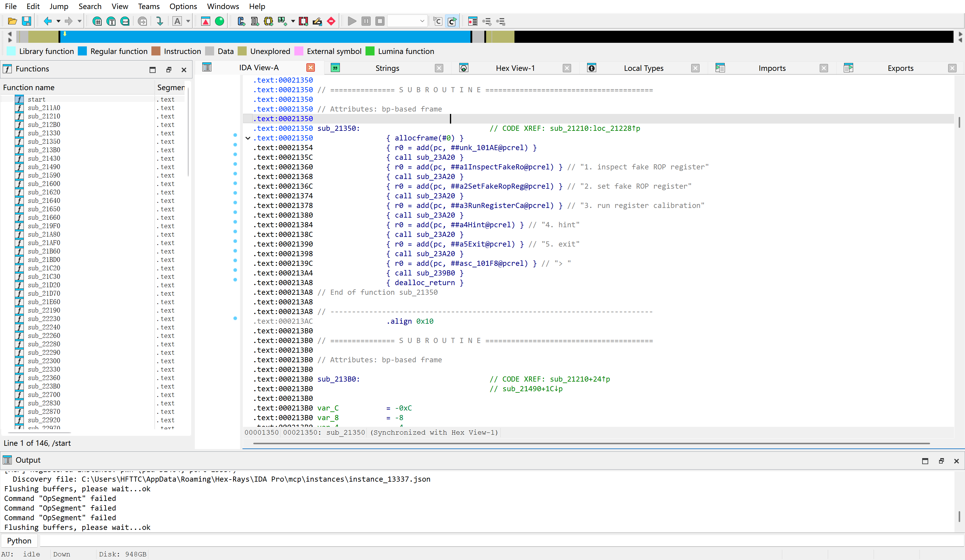Switch to the Strings tab
The image size is (965, 560).
[387, 68]
